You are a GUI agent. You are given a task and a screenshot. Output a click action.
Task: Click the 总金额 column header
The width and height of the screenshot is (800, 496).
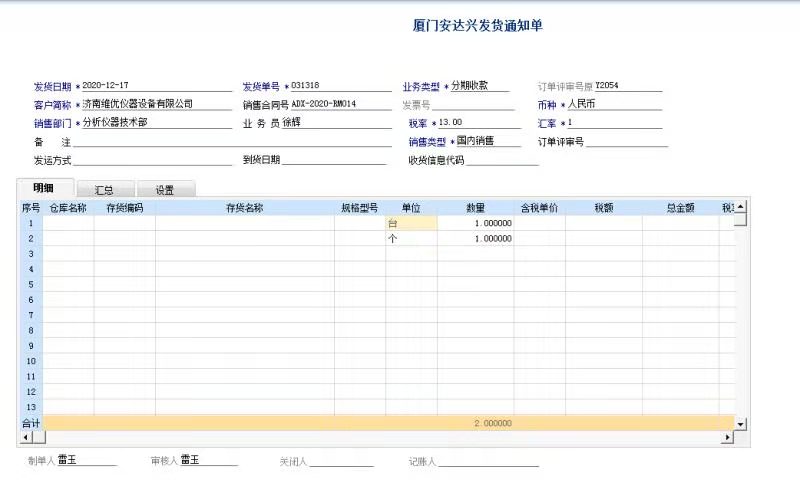pos(681,208)
